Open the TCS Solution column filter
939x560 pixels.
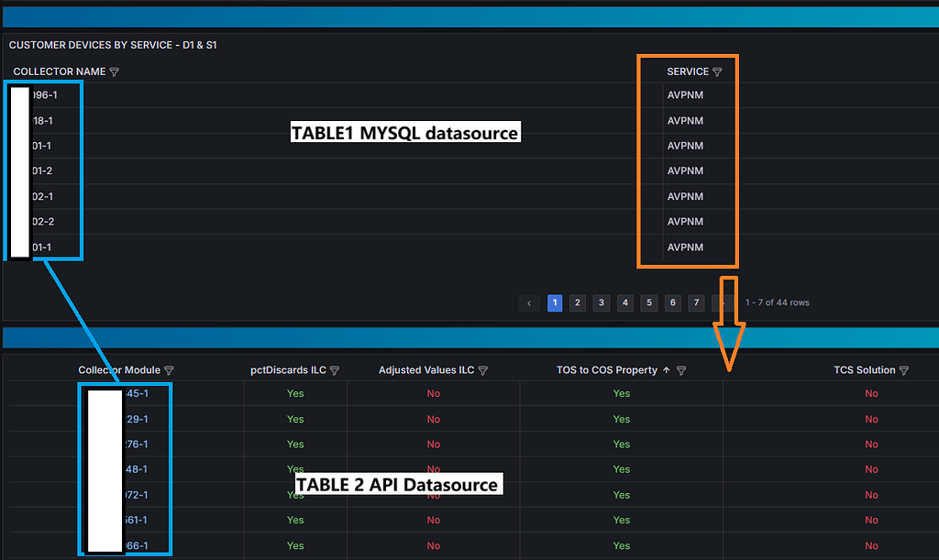click(x=904, y=369)
